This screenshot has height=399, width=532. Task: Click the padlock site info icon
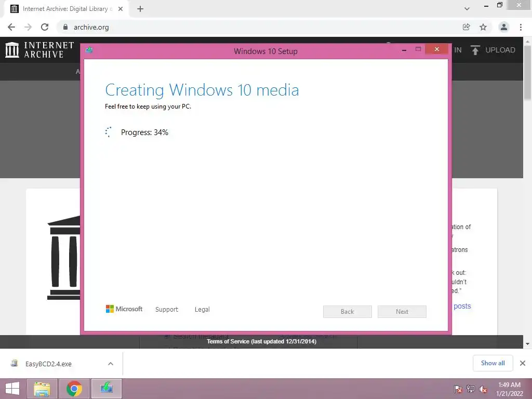click(65, 27)
